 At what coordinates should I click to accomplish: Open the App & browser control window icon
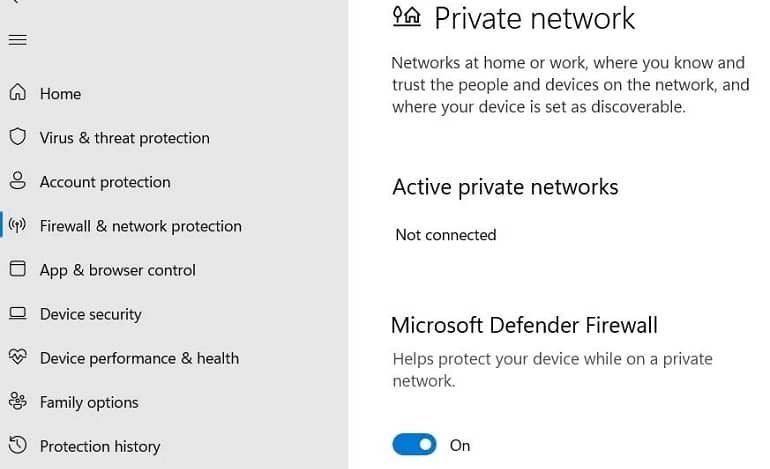18,269
